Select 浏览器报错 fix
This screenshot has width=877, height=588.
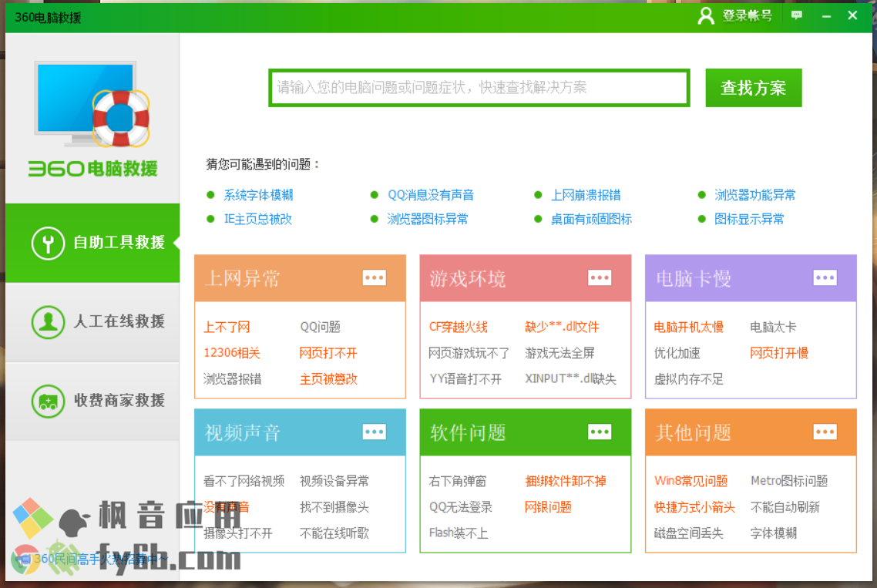[x=232, y=379]
